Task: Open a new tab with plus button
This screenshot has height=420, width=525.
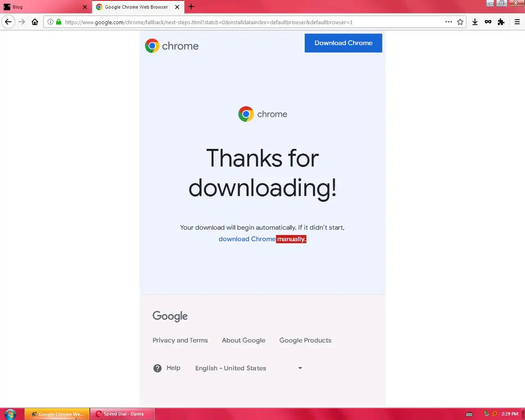Action: [191, 7]
